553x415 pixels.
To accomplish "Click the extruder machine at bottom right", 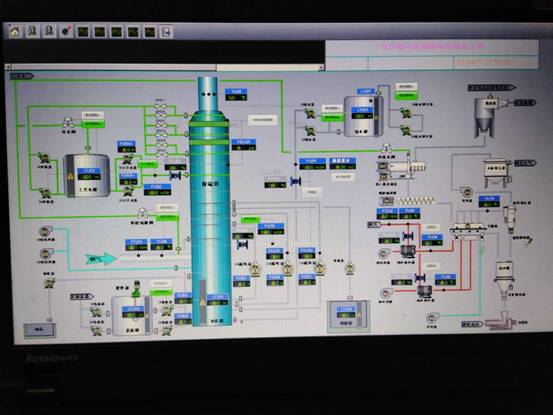I will point(500,323).
